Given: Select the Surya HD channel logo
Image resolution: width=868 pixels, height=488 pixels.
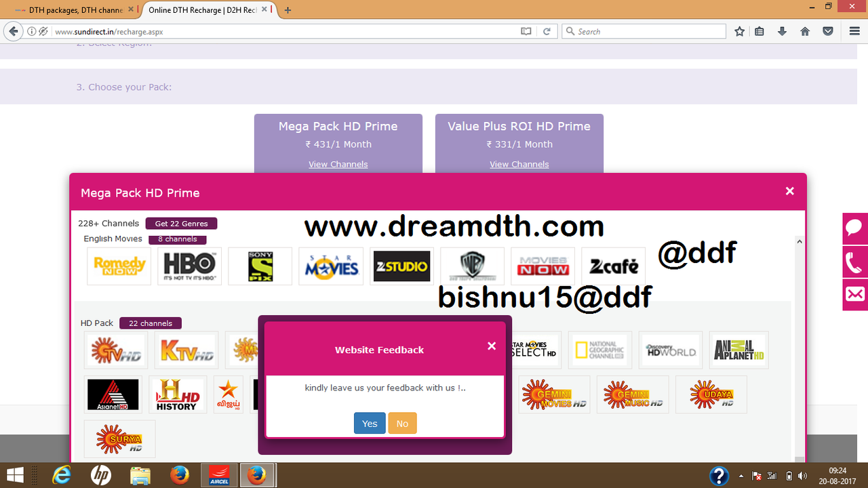Looking at the screenshot, I should click(x=120, y=439).
